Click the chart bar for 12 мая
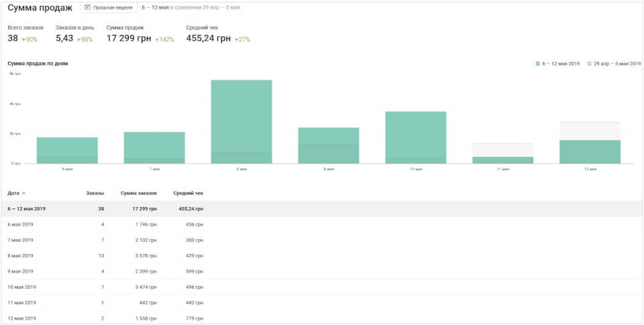644x325 pixels. coord(590,151)
